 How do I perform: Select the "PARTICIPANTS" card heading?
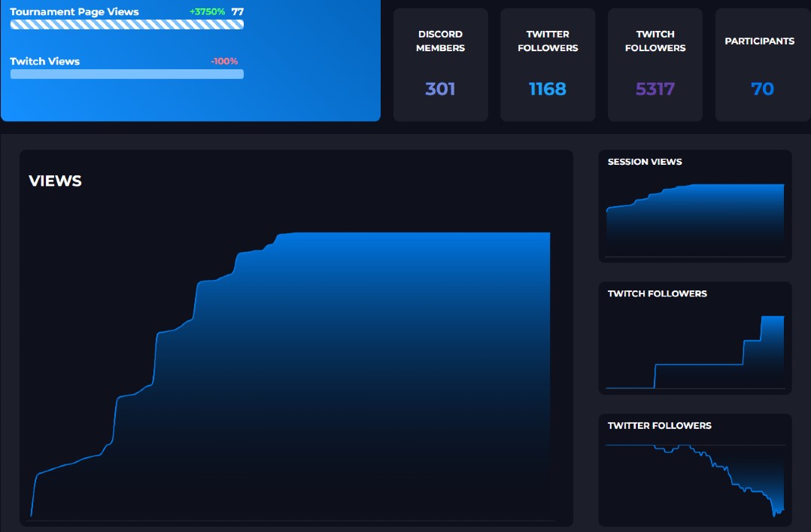[x=759, y=41]
